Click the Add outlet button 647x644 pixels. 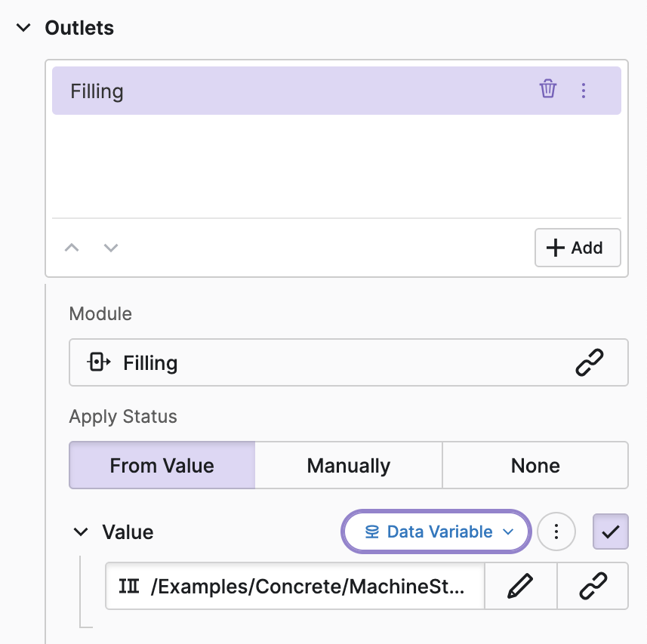[578, 248]
